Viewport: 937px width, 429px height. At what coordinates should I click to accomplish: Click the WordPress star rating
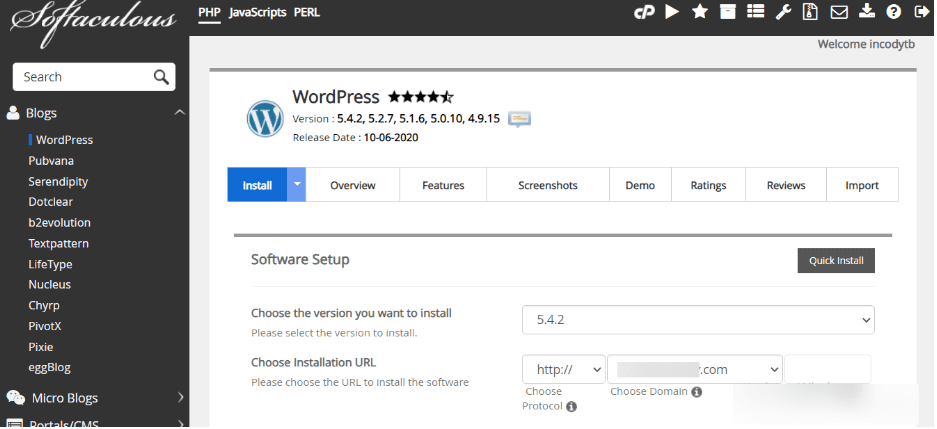421,97
